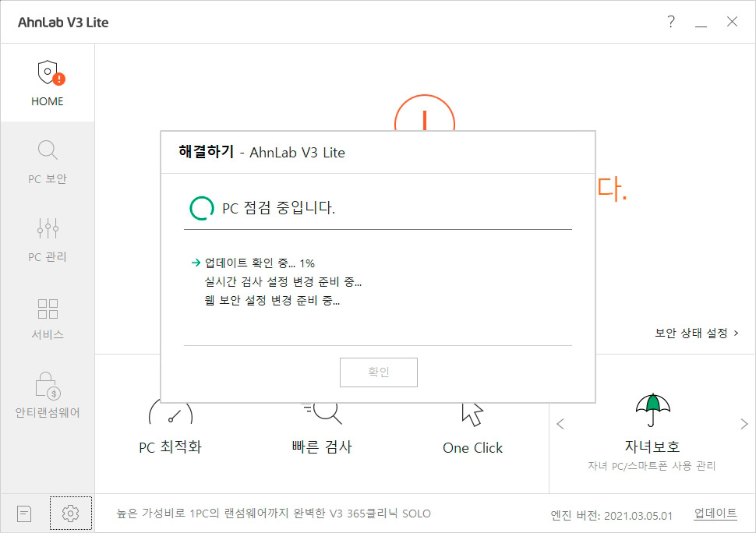Click the 빠른 검사 label
The height and width of the screenshot is (533, 756).
[322, 447]
